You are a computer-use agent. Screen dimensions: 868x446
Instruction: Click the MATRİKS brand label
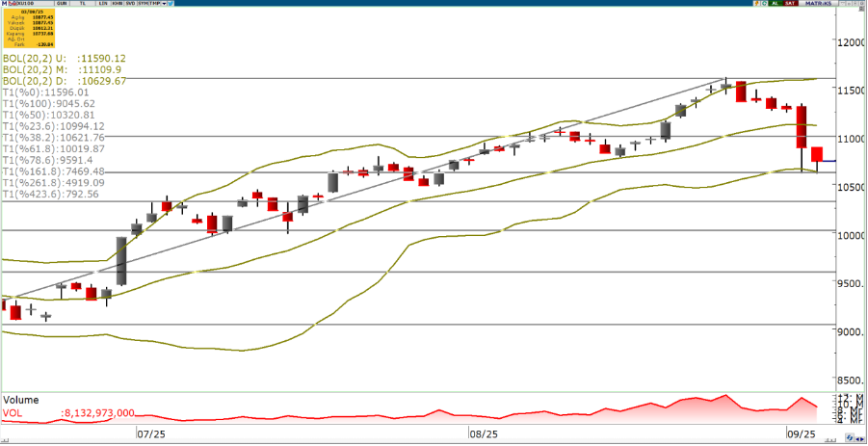(818, 4)
